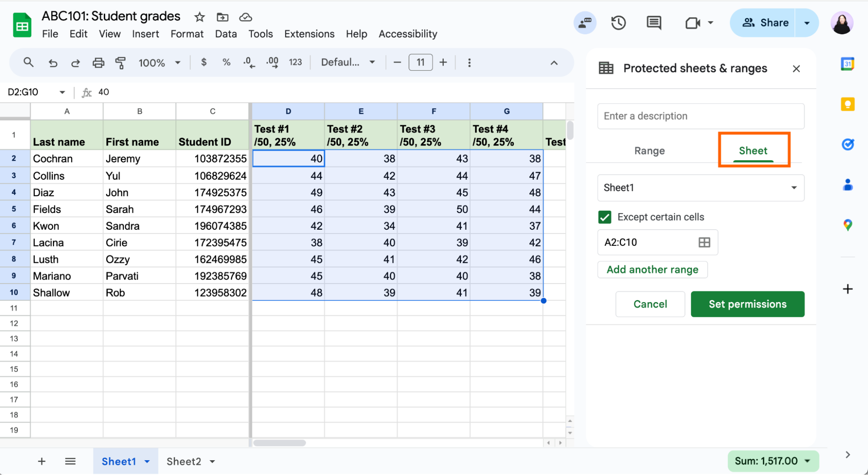Open the toolbar three-dot overflow menu

click(469, 63)
